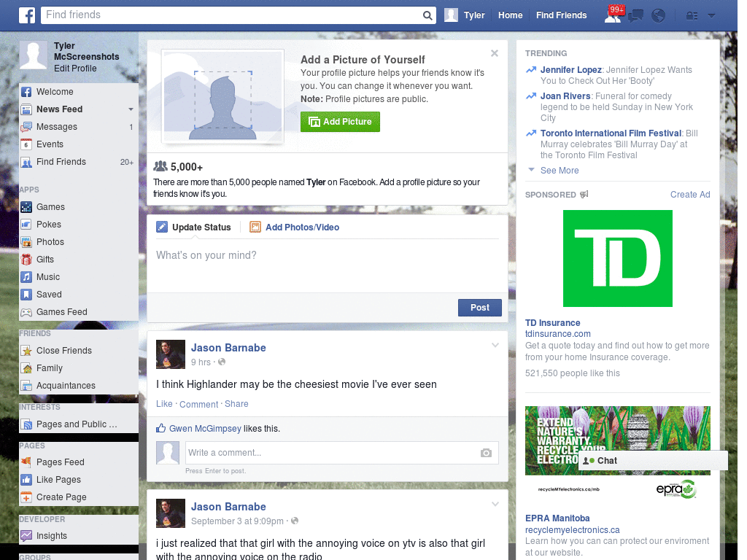Screen dimensions: 747x560
Task: Open options chevron on Highlander post
Action: click(495, 346)
